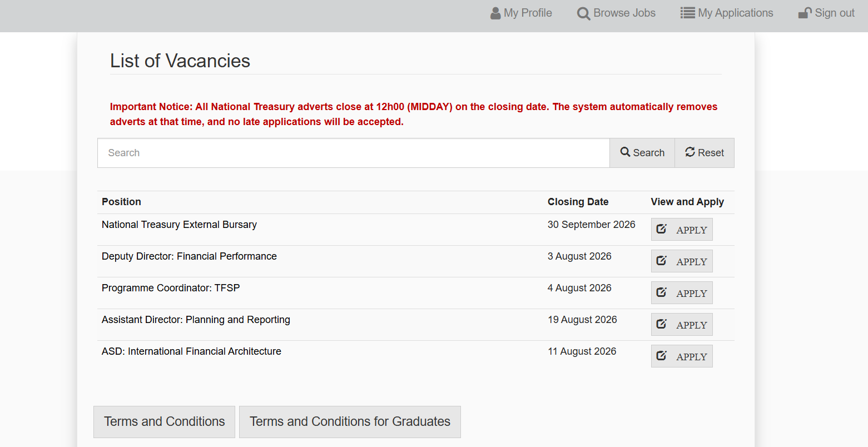This screenshot has height=447, width=868.
Task: Click the 30 September 2026 closing date
Action: pyautogui.click(x=591, y=225)
